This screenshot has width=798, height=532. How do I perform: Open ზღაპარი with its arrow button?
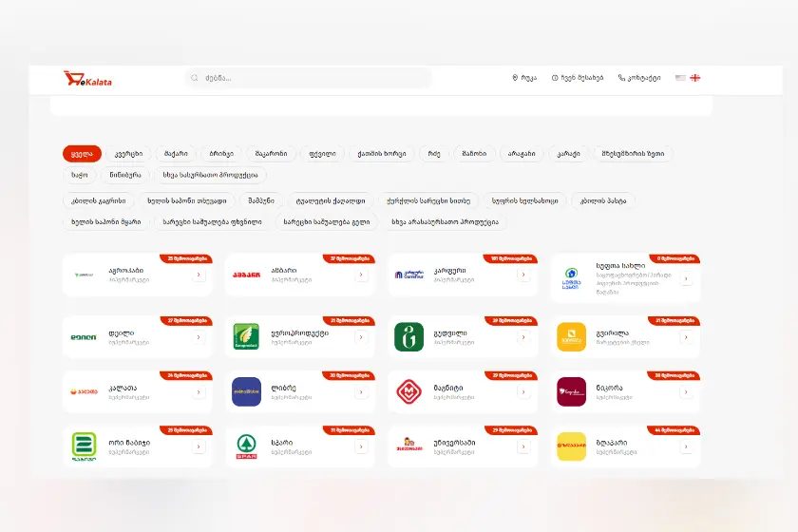pyautogui.click(x=686, y=446)
